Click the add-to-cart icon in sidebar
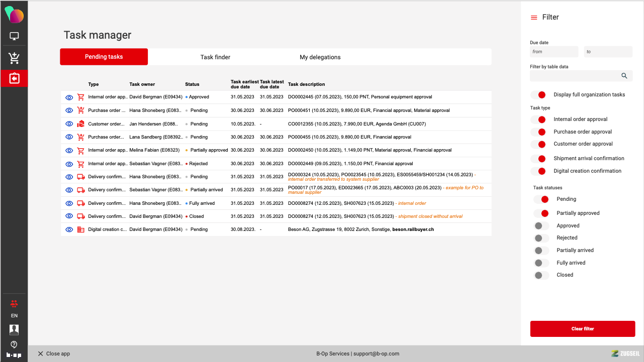Image resolution: width=644 pixels, height=362 pixels. 14,58
